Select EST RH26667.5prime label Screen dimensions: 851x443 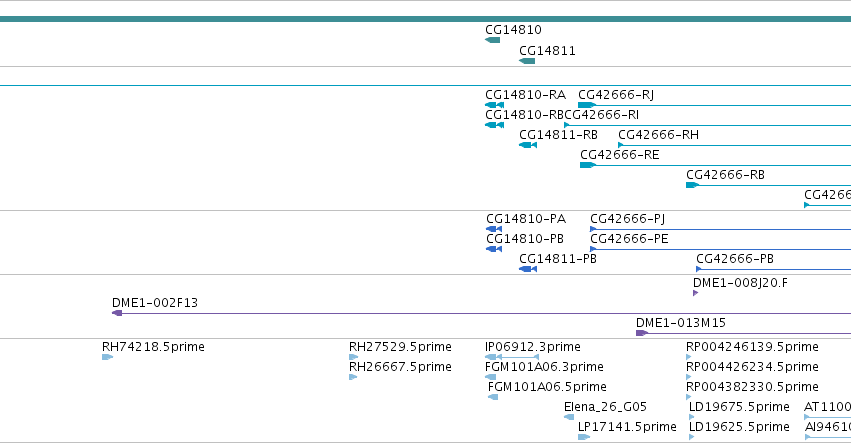[x=400, y=367]
